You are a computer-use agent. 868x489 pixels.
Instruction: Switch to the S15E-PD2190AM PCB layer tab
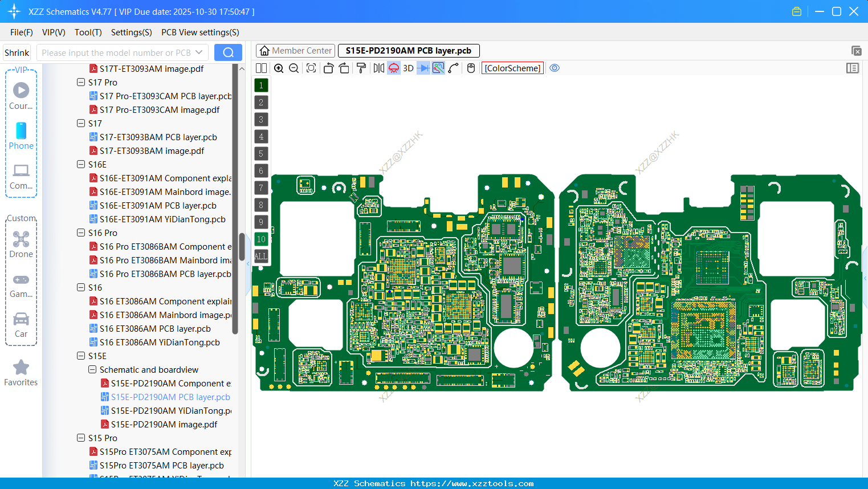408,50
